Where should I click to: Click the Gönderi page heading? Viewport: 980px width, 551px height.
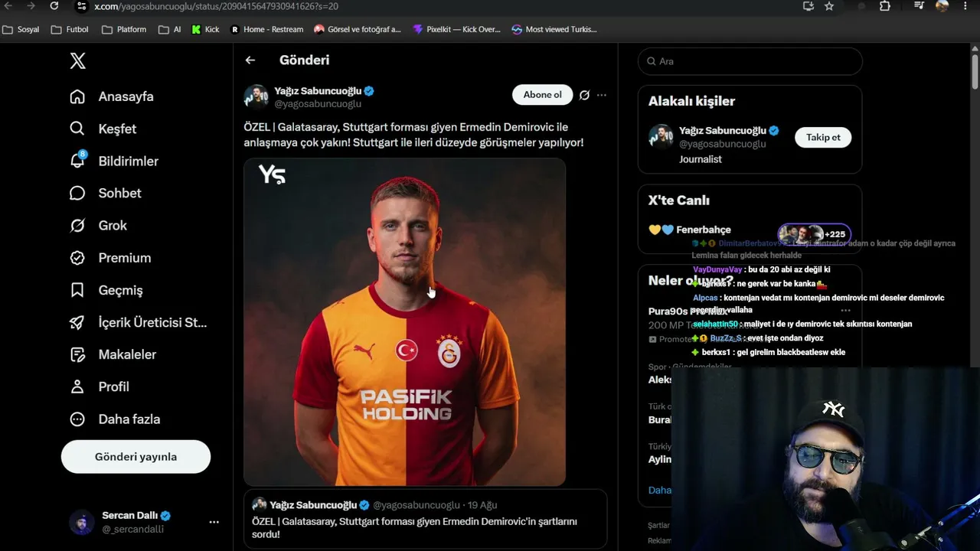tap(304, 60)
